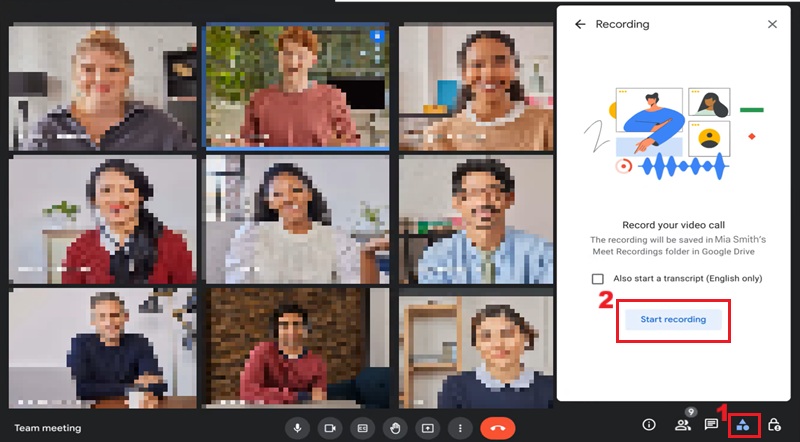Mute the microphone in the call bar
This screenshot has width=800, height=442.
(x=297, y=427)
